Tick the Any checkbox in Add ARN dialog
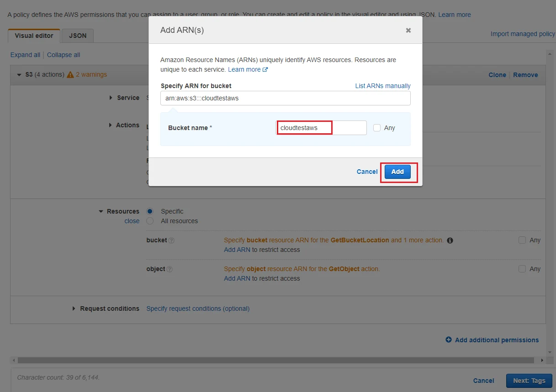This screenshot has width=556, height=392. [377, 128]
